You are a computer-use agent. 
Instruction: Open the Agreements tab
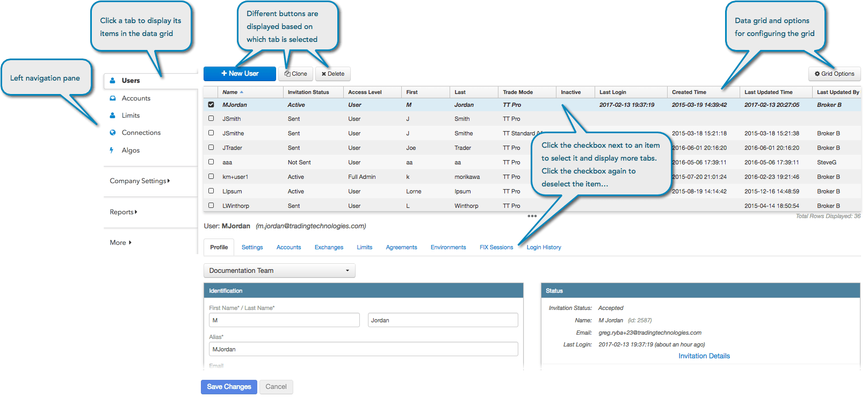click(401, 248)
